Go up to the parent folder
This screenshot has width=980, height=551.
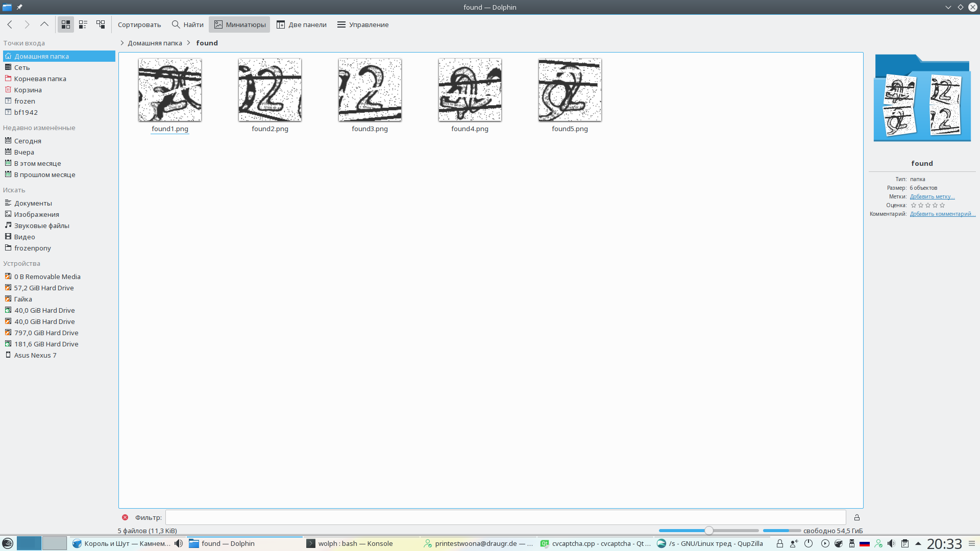[x=44, y=24]
